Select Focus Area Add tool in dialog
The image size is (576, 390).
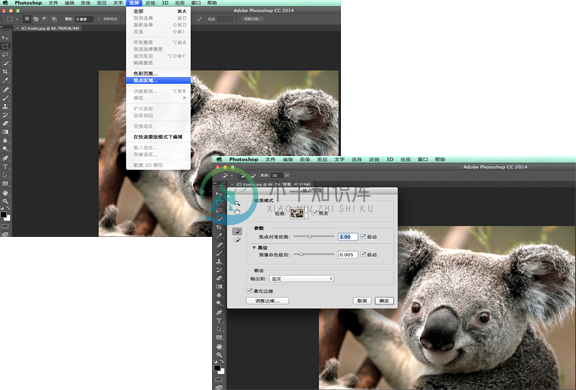[237, 231]
